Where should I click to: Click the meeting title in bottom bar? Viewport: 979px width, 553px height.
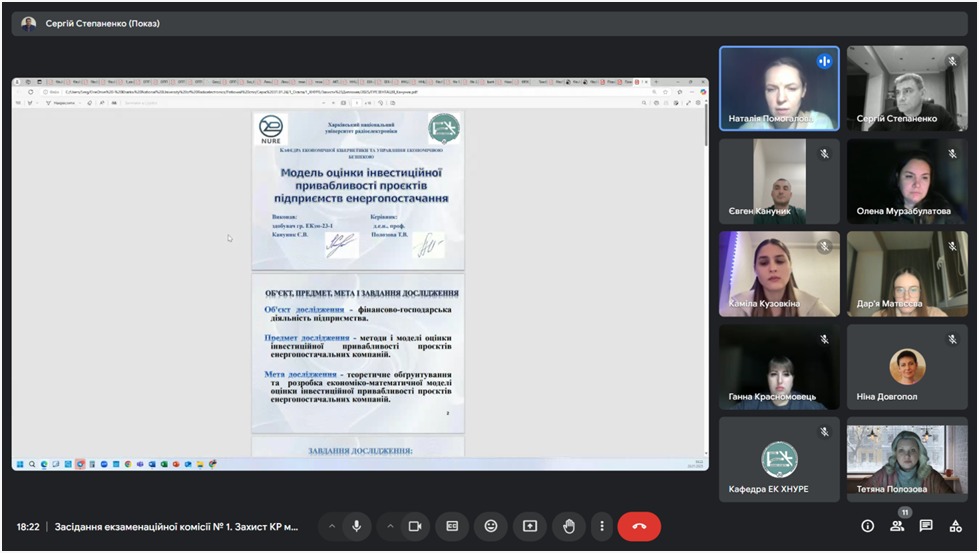point(176,526)
